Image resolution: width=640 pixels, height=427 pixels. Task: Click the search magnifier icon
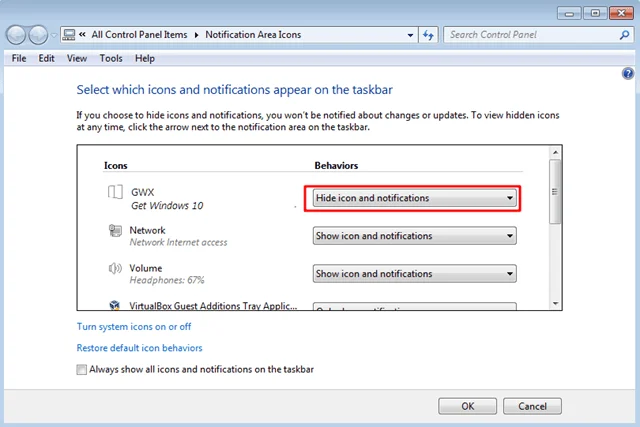click(x=624, y=35)
